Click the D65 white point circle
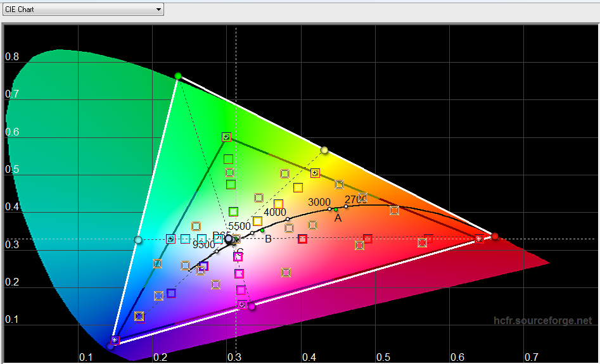600x364 pixels. tap(229, 239)
